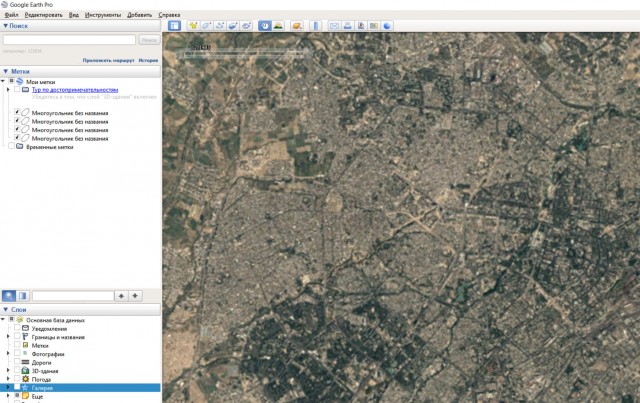
Task: Open the Добавить menu
Action: (x=140, y=15)
